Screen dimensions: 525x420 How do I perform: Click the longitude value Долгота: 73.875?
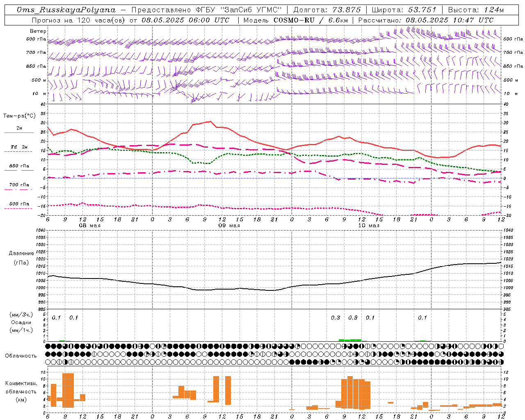point(327,10)
